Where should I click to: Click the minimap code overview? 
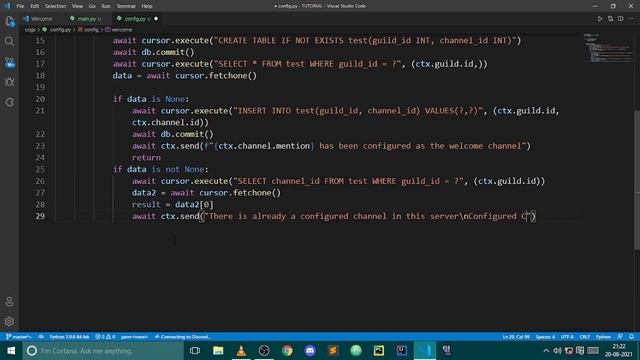pyautogui.click(x=608, y=48)
